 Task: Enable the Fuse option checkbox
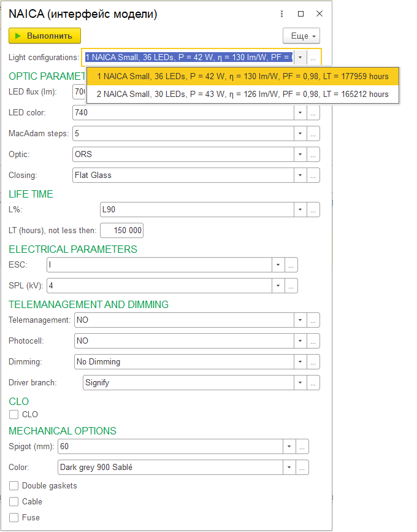pos(14,518)
